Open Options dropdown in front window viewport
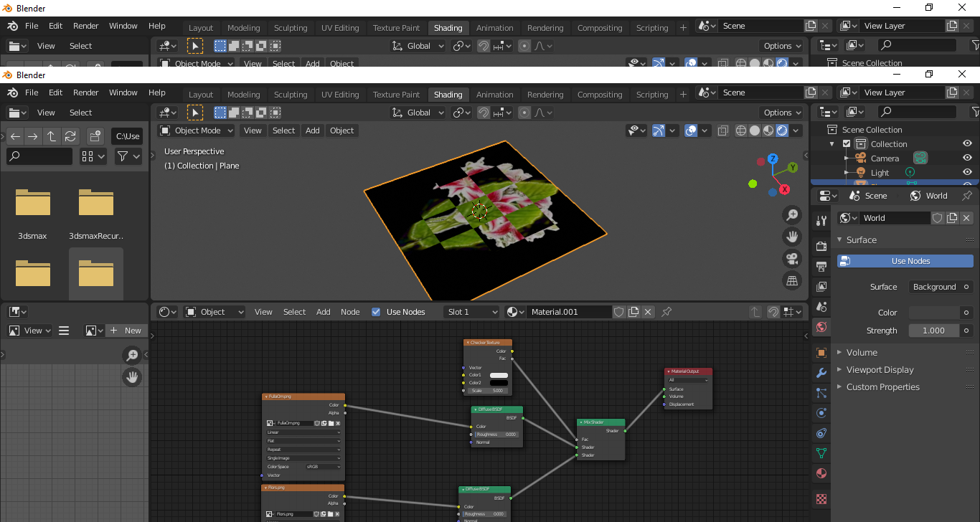980x522 pixels. (782, 113)
